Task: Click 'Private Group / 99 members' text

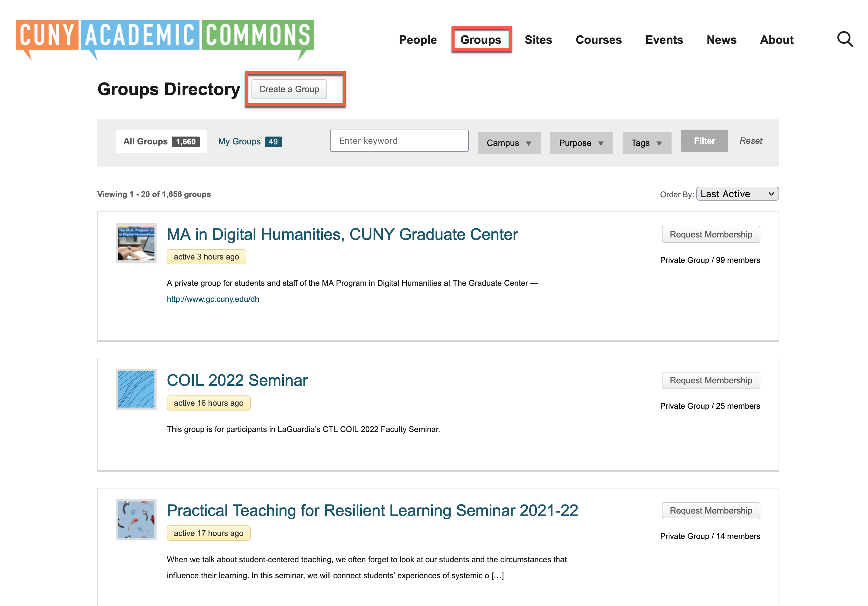Action: pyautogui.click(x=710, y=260)
